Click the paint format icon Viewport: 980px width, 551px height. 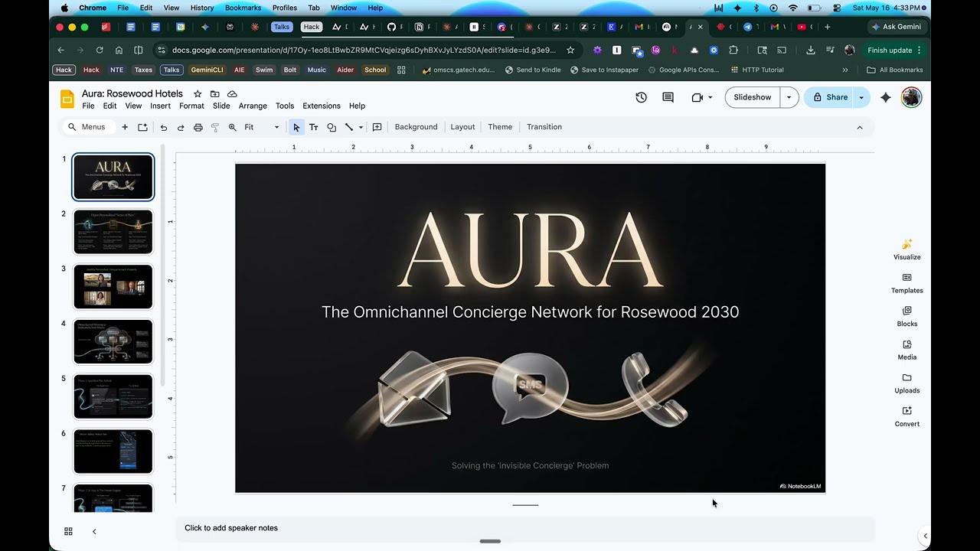[x=215, y=127]
